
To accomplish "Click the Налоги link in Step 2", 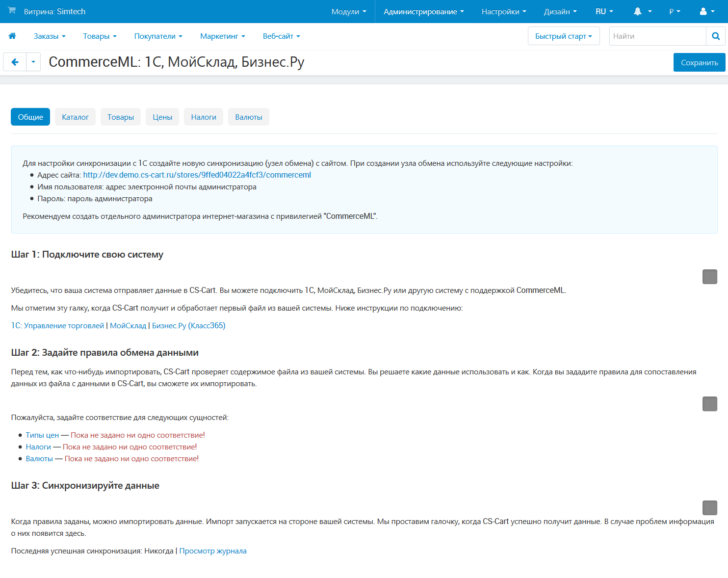I will tap(38, 447).
